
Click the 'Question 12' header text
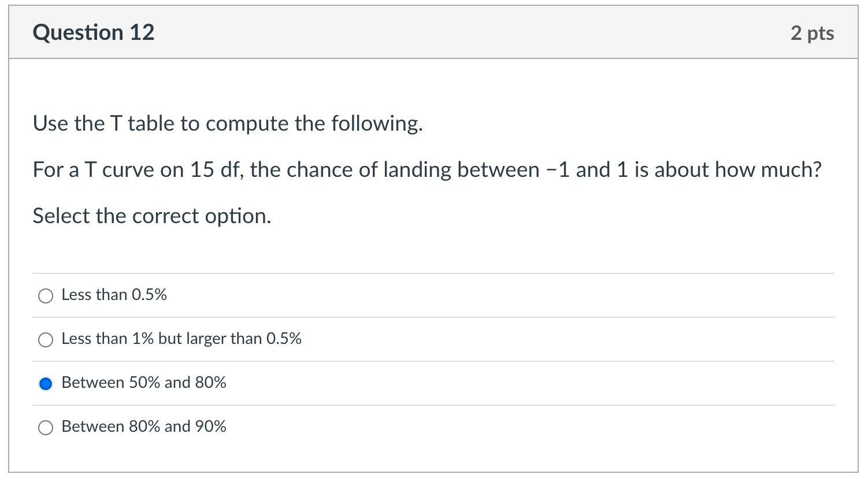pos(94,32)
